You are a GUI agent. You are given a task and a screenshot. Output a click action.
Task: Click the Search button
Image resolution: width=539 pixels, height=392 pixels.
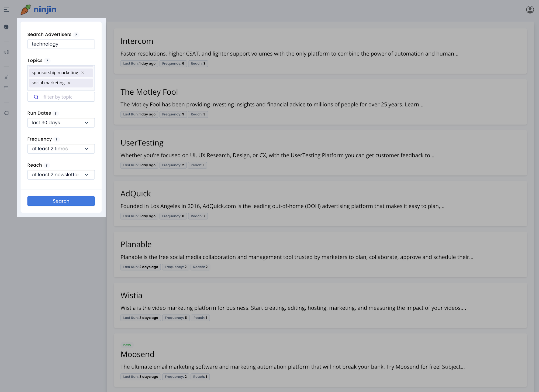point(61,201)
